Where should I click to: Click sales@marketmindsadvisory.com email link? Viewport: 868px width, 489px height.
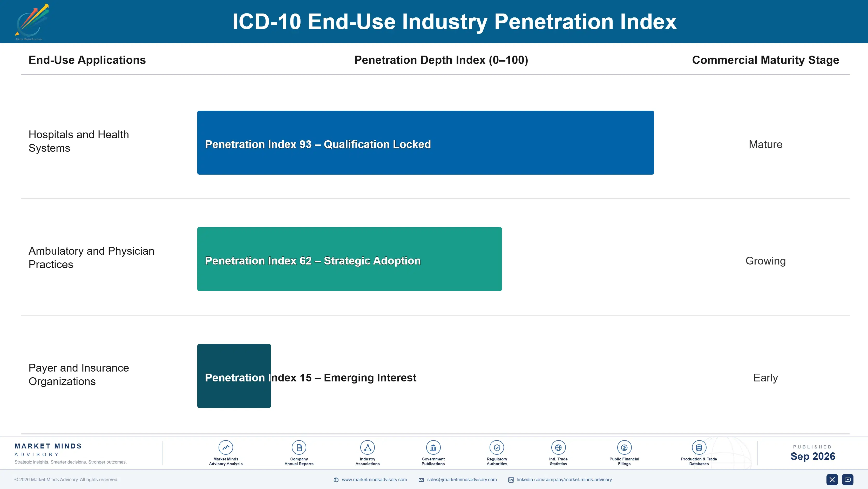pos(462,480)
